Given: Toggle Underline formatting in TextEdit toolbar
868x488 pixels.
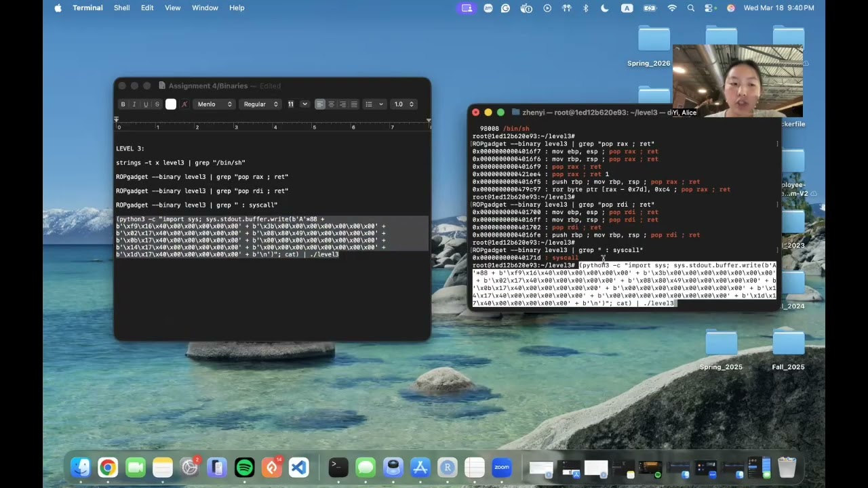Looking at the screenshot, I should 146,104.
